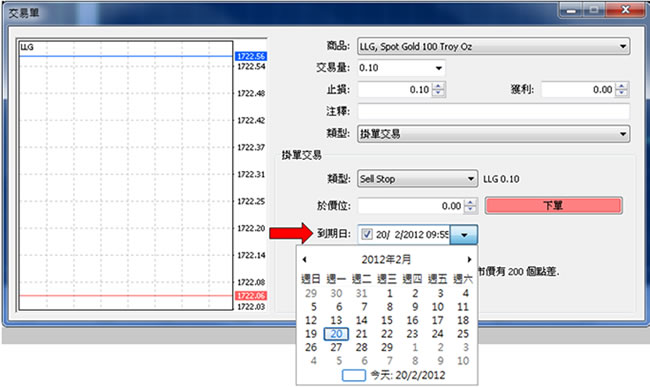
Task: Decrease the 獲利 take profit value
Action: 622,93
